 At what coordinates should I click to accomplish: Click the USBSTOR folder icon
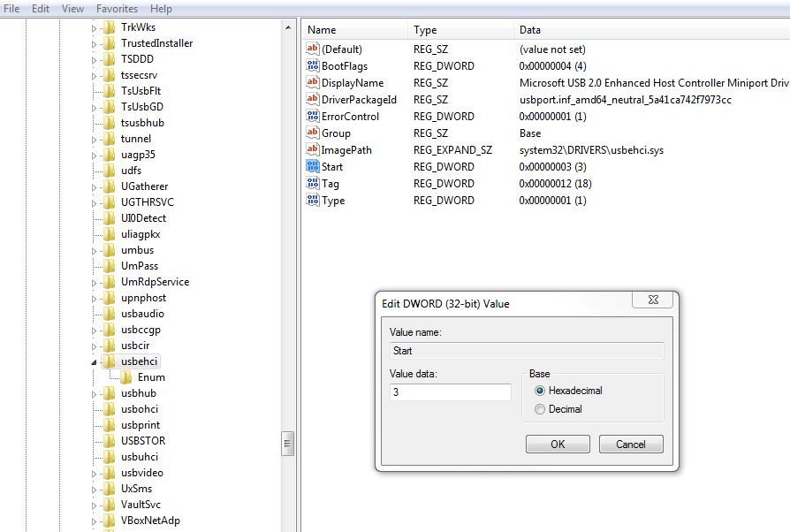(109, 441)
